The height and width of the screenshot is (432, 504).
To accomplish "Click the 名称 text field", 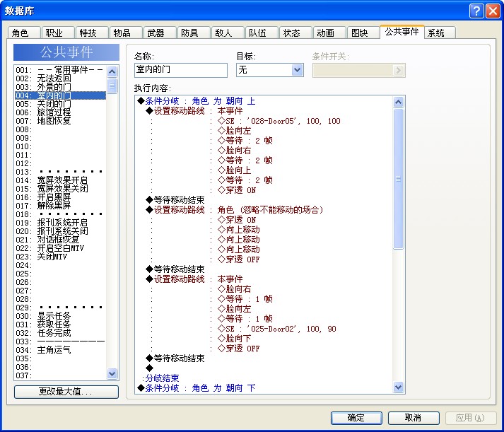I will pos(181,70).
